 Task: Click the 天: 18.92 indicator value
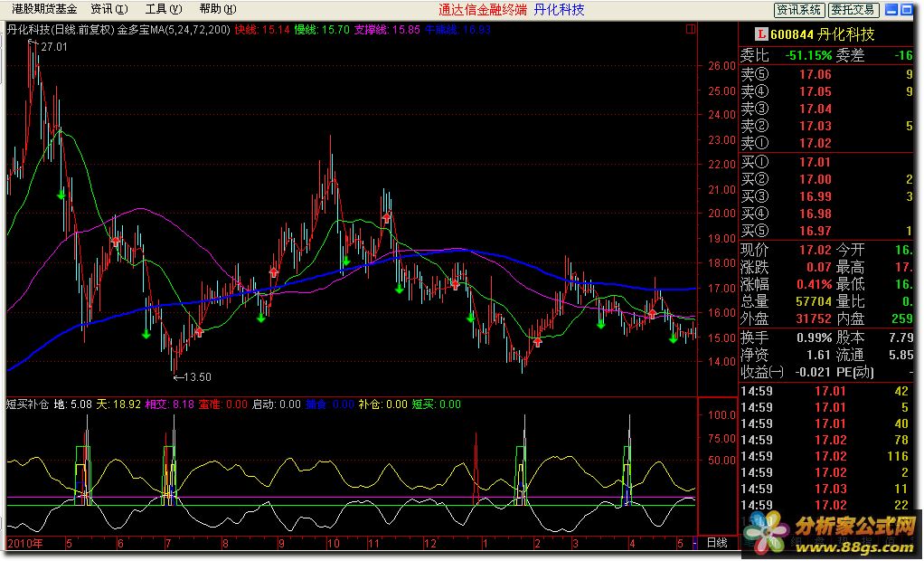[x=118, y=404]
